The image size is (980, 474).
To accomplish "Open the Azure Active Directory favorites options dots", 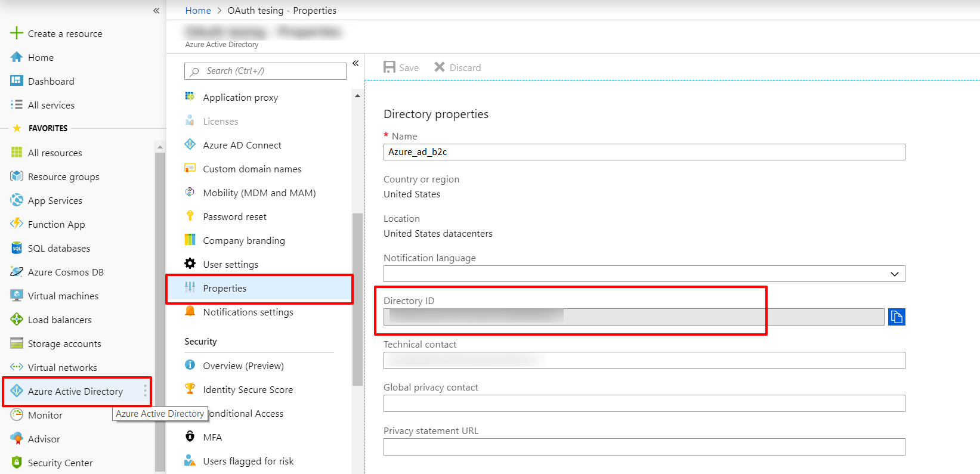I will point(145,391).
